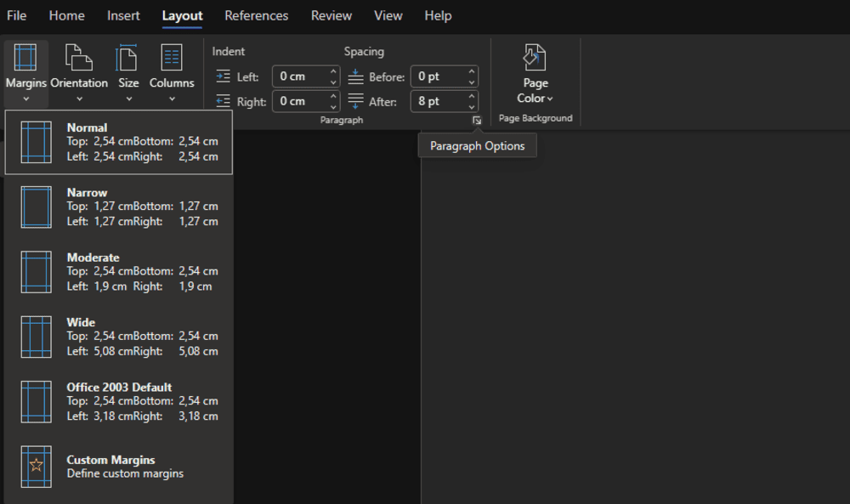Expand the Columns dropdown chevron
This screenshot has width=850, height=504.
click(x=172, y=99)
